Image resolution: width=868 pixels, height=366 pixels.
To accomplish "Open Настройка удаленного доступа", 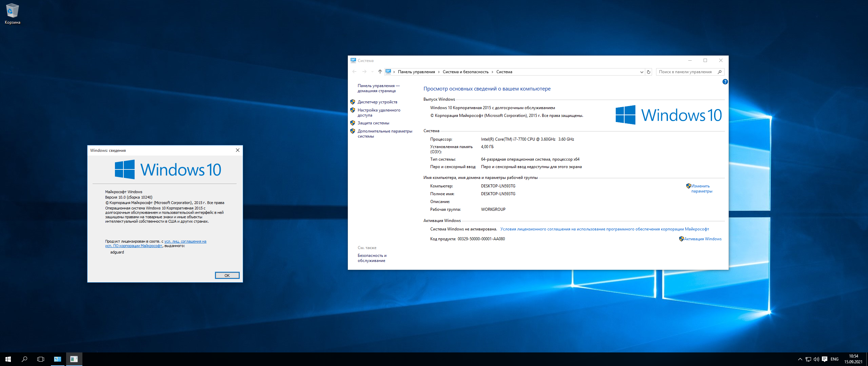I will (379, 113).
